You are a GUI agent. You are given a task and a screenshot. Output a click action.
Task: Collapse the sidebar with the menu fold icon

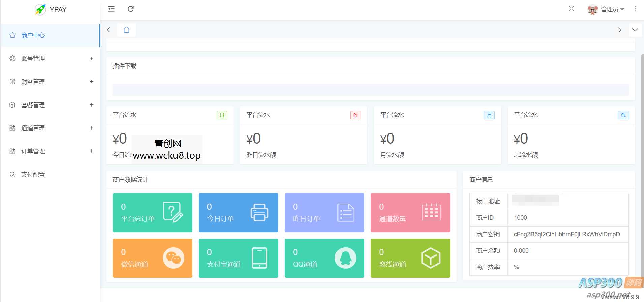(x=111, y=9)
